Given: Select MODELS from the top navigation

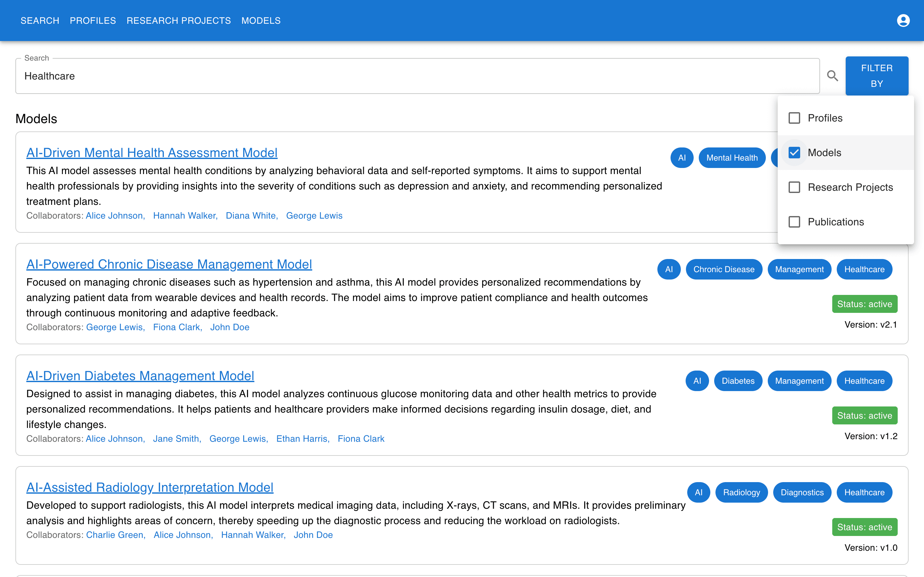Looking at the screenshot, I should [x=261, y=21].
